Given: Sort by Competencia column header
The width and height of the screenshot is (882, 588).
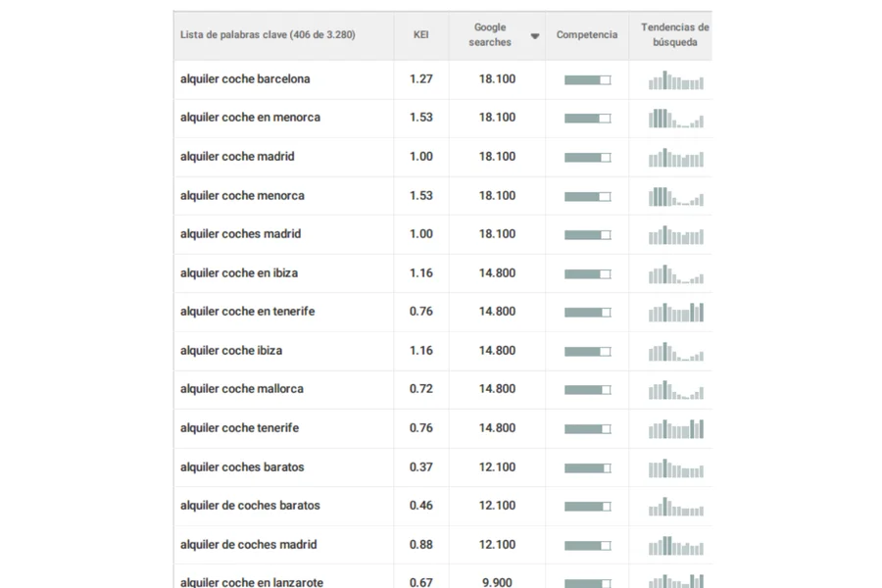Looking at the screenshot, I should pos(586,35).
